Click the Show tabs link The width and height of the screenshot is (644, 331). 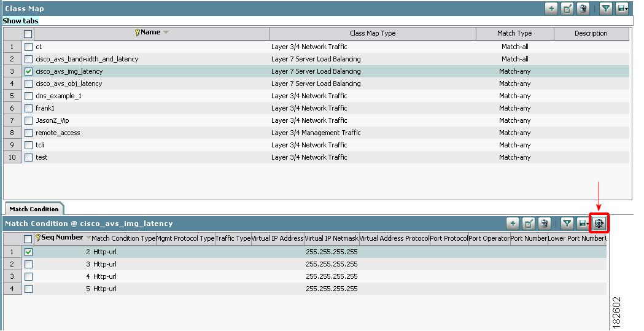pyautogui.click(x=20, y=21)
